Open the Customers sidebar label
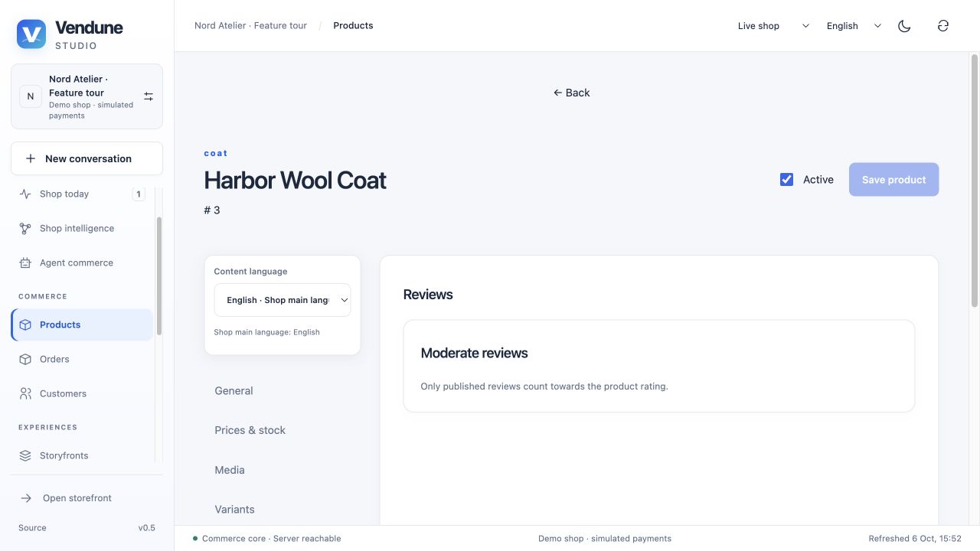Viewport: 980px width, 551px height. coord(63,393)
